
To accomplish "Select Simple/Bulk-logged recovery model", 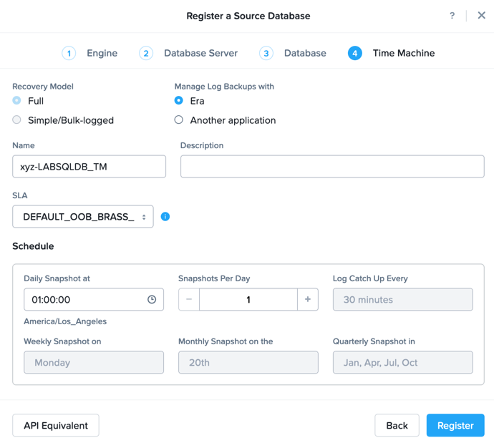I will (16, 120).
